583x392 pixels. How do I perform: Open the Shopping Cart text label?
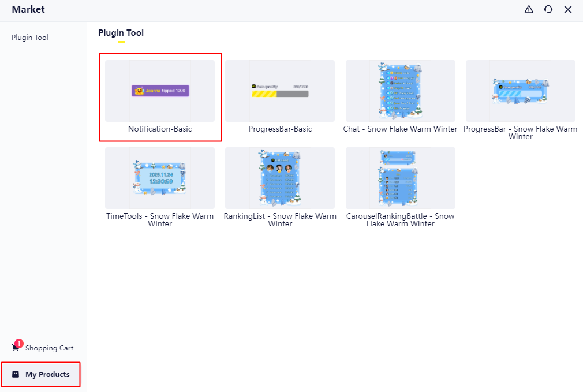[49, 348]
